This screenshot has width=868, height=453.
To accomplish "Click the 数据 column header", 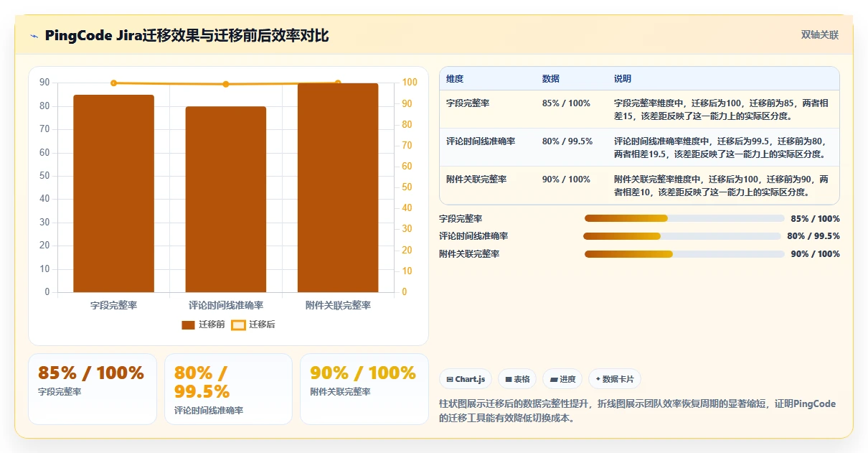I will click(551, 79).
